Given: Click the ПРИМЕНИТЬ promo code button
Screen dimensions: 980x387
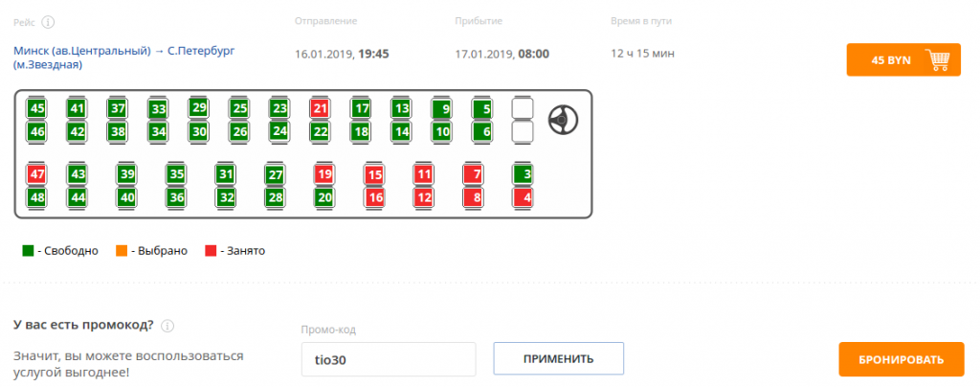Looking at the screenshot, I should tap(559, 359).
